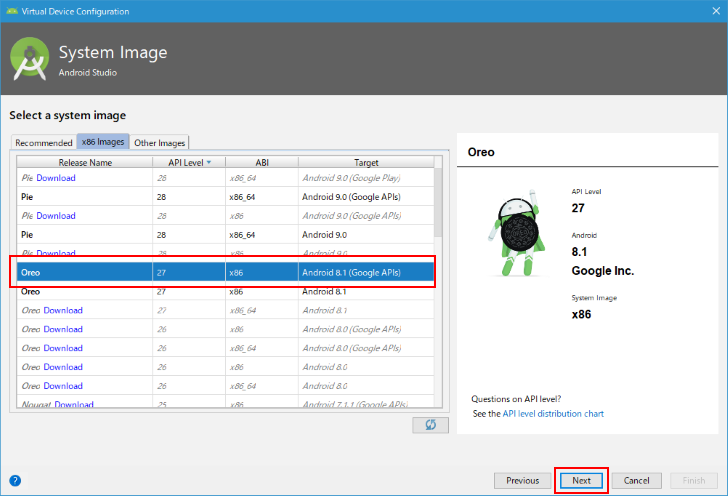Sort by the ABI column header
Viewport: 728px width, 496px height.
(262, 162)
